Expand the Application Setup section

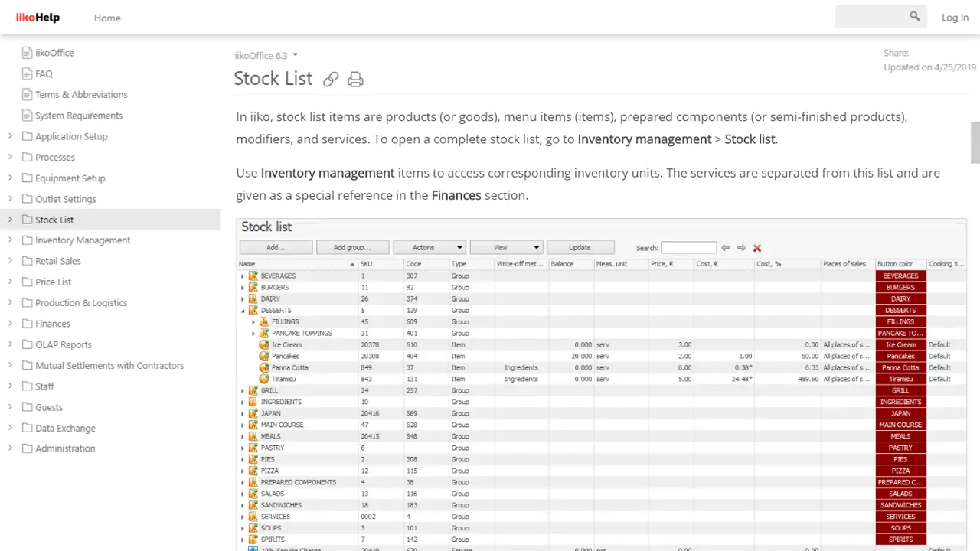[x=10, y=136]
